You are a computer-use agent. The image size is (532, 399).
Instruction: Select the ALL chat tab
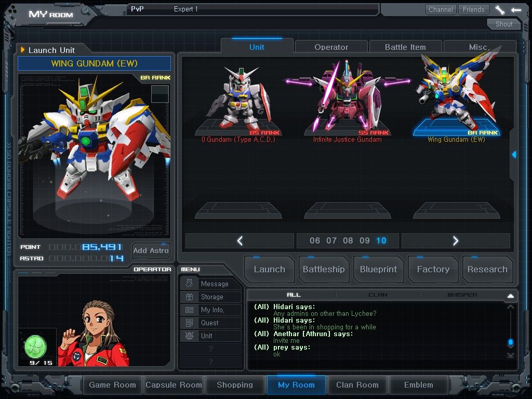pos(294,295)
